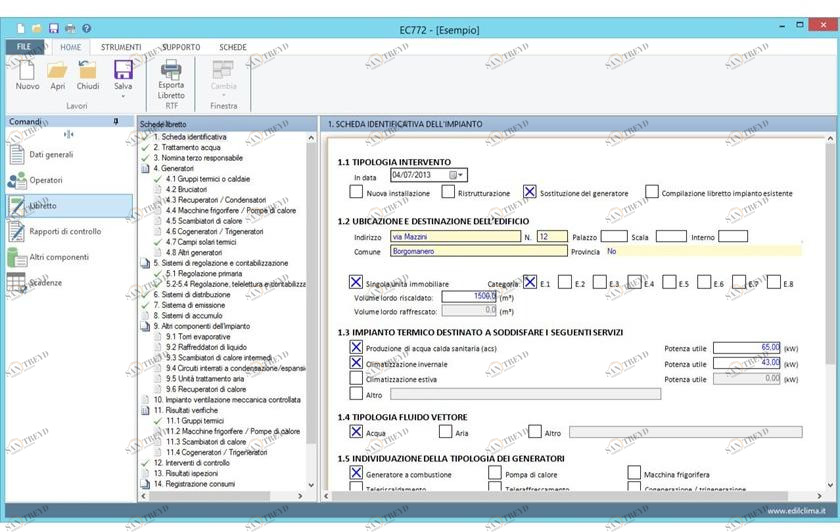
Task: Open Scadenze calendar section
Action: pyautogui.click(x=45, y=283)
